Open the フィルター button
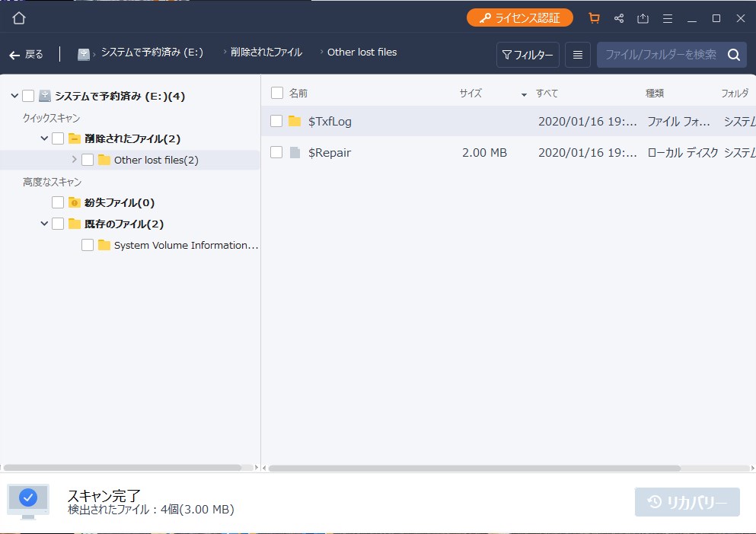The image size is (756, 534). tap(528, 55)
